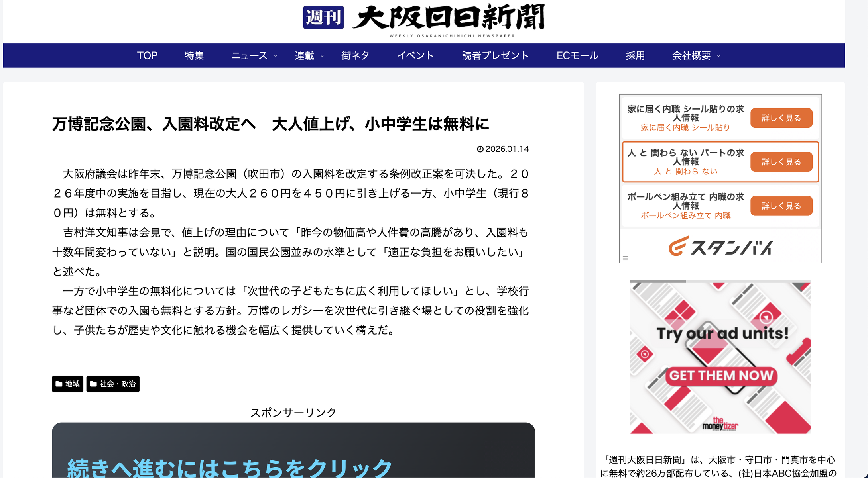The width and height of the screenshot is (868, 478).
Task: Click 詳しく見る for 家に届く内職 job ad
Action: pos(781,118)
